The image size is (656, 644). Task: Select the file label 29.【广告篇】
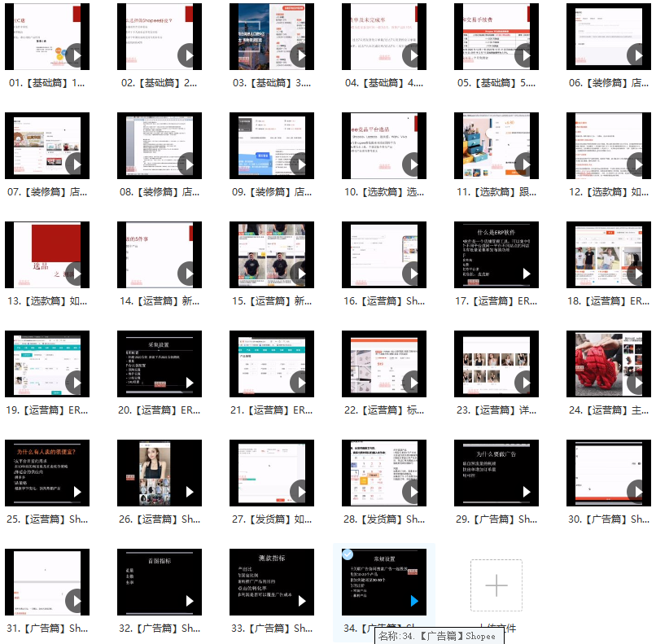496,519
